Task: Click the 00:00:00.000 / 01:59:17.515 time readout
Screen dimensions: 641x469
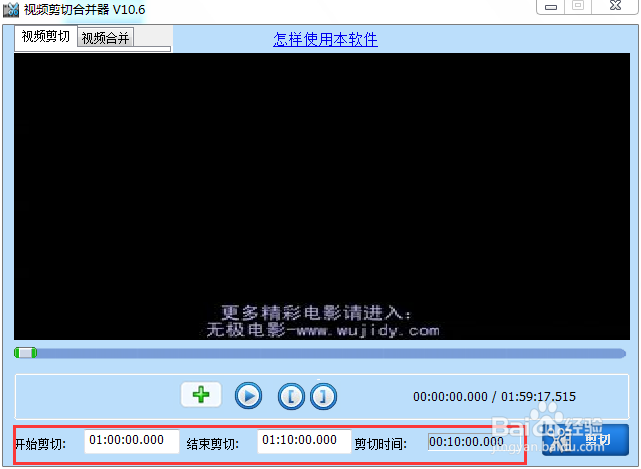Action: (494, 397)
